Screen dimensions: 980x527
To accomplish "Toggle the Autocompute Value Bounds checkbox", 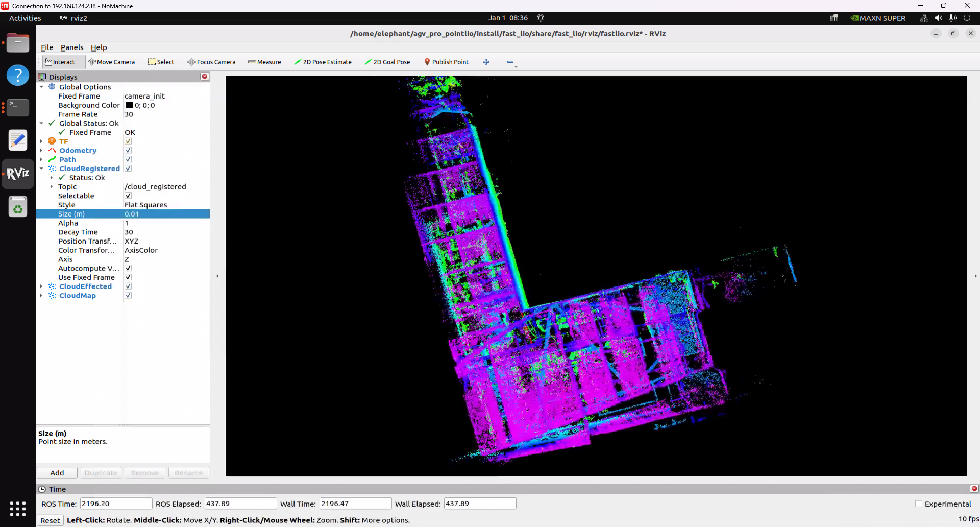I will click(128, 268).
